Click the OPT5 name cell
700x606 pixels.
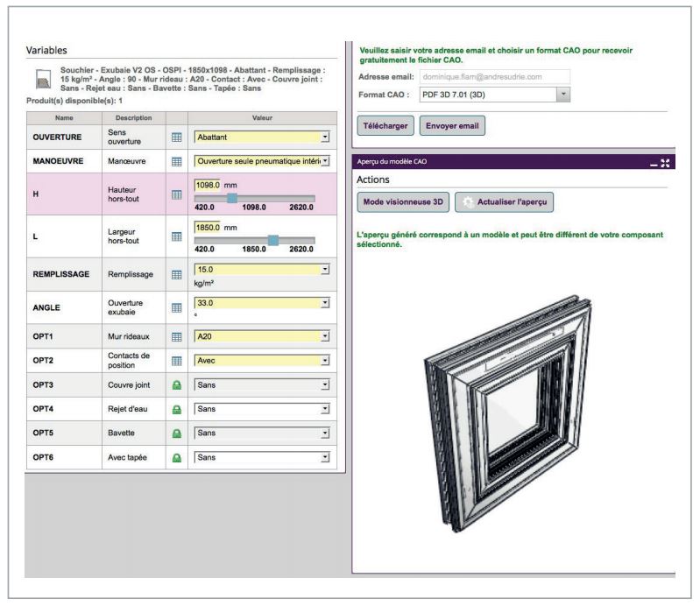64,433
